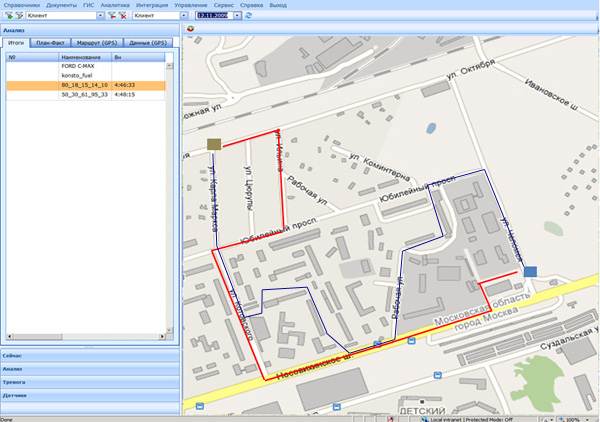
Task: Open the 100% zoom level dropdown
Action: coord(587,419)
